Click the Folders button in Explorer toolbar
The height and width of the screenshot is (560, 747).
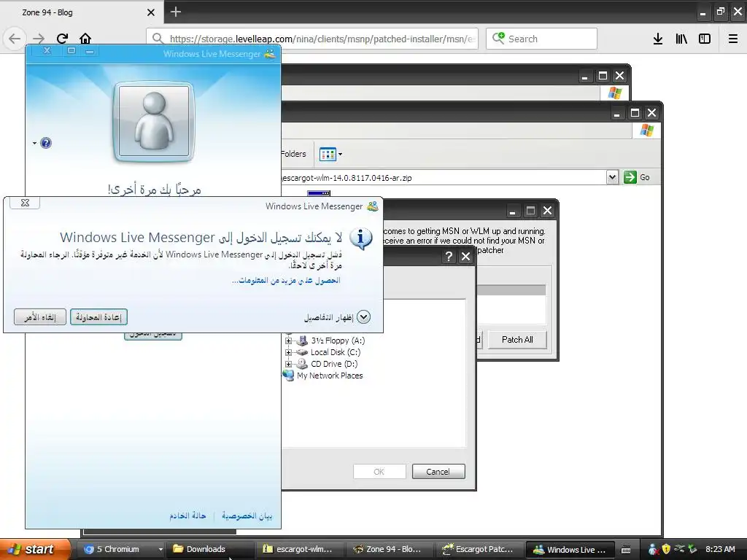click(x=293, y=154)
